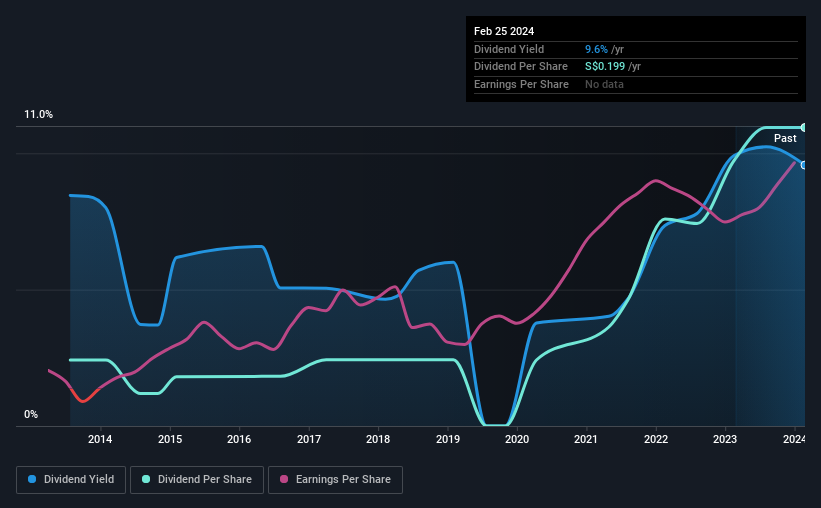This screenshot has width=821, height=508.
Task: Click the teal endpoint marker at the chart's right edge
Action: click(x=803, y=127)
